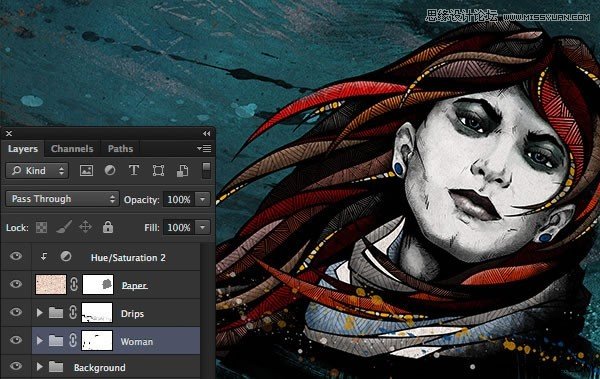600x379 pixels.
Task: Lock position move icon
Action: (x=85, y=227)
